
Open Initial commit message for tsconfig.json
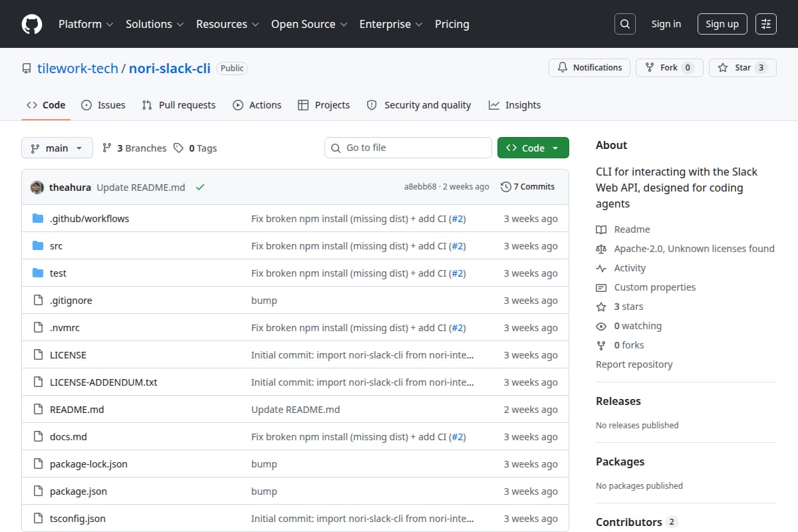pyautogui.click(x=362, y=519)
